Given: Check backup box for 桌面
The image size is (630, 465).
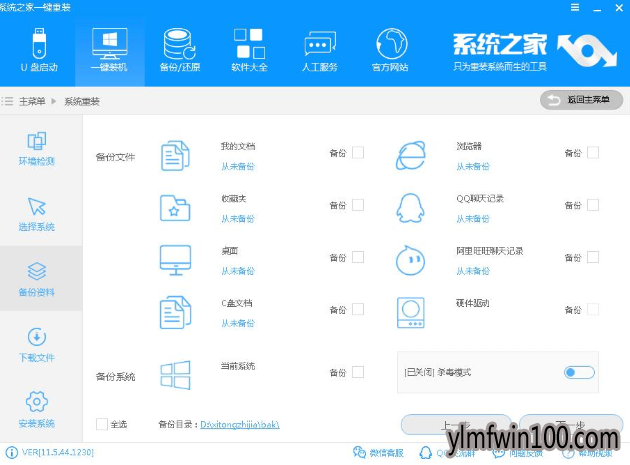Looking at the screenshot, I should click(x=358, y=257).
